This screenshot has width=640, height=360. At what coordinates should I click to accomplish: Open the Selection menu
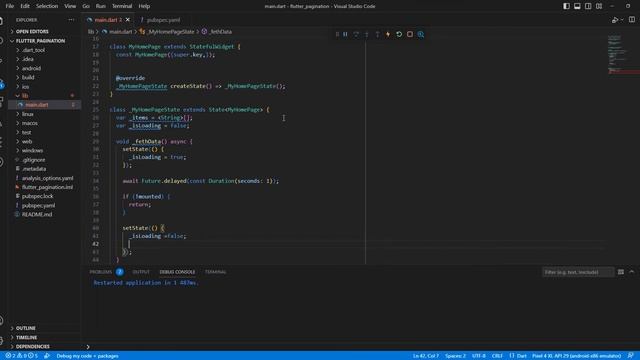[47, 6]
